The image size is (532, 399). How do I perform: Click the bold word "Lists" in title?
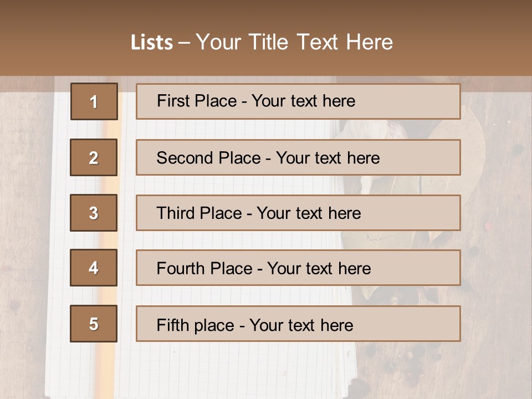tap(151, 43)
